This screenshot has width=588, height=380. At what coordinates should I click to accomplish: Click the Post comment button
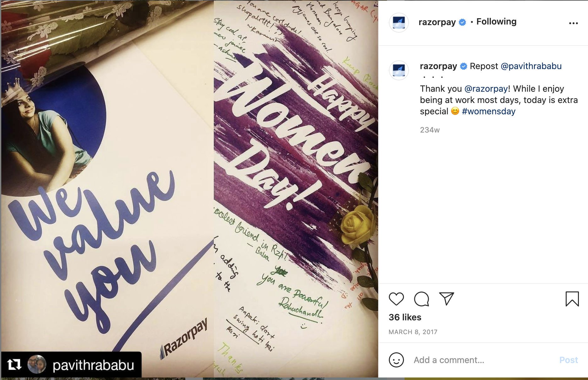coord(569,360)
